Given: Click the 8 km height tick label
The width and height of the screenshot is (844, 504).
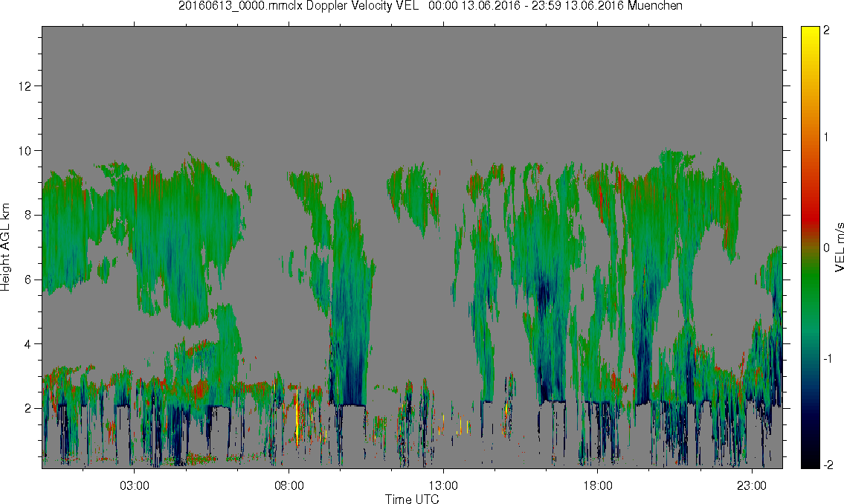Looking at the screenshot, I should [x=28, y=215].
